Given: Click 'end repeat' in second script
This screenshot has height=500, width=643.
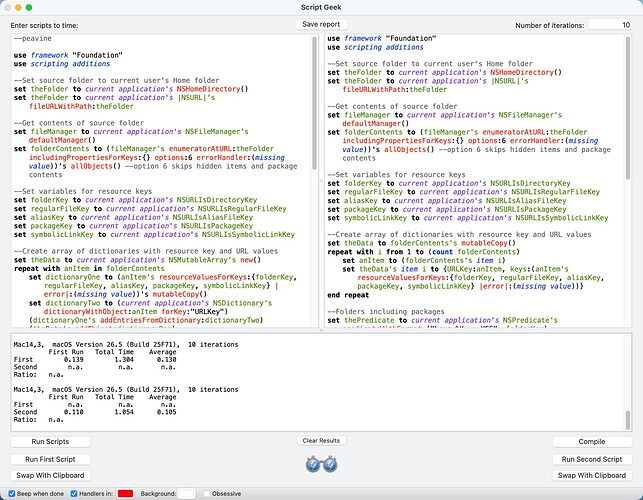Looking at the screenshot, I should point(348,295).
